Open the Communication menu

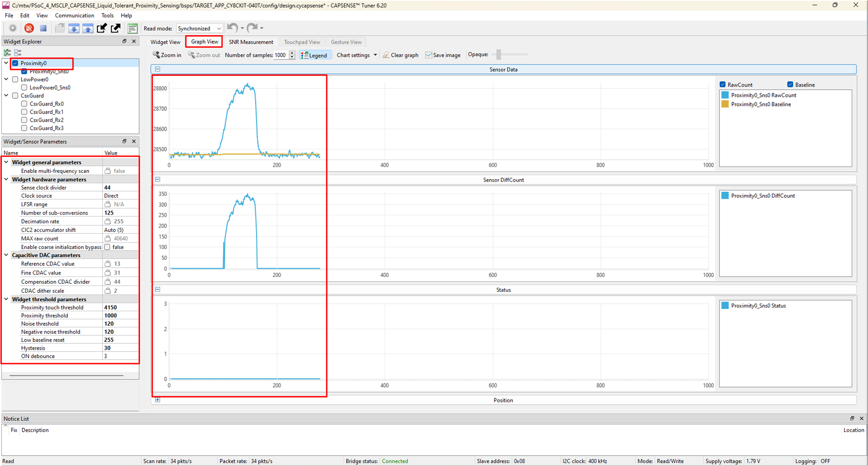74,15
